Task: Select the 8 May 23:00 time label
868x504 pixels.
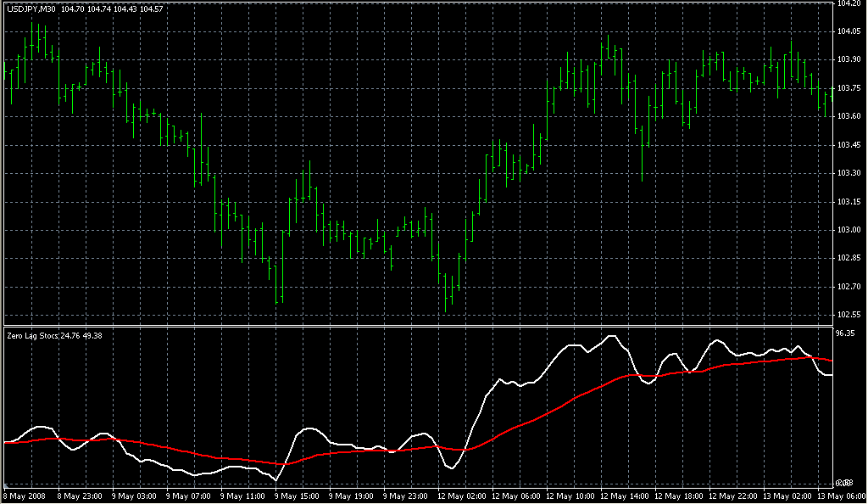Action: 80,496
